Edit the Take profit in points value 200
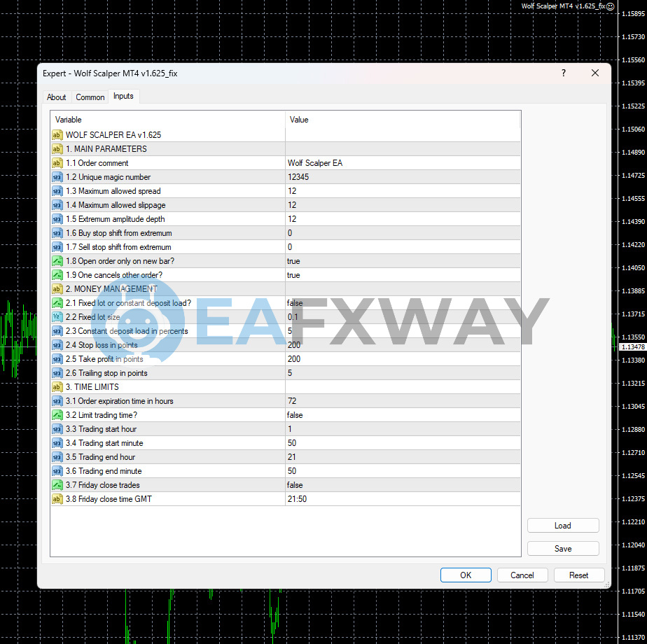The height and width of the screenshot is (644, 647). click(403, 359)
